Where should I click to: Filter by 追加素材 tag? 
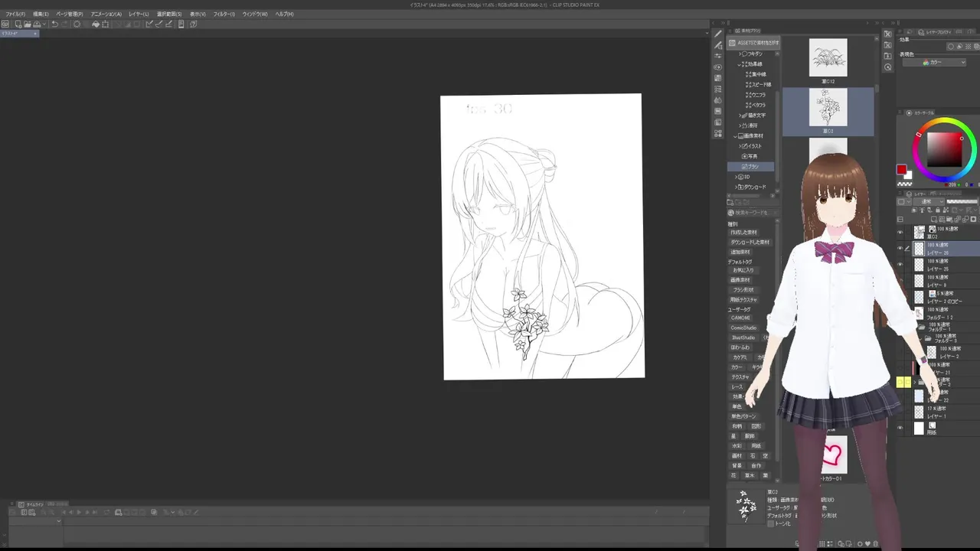[740, 252]
